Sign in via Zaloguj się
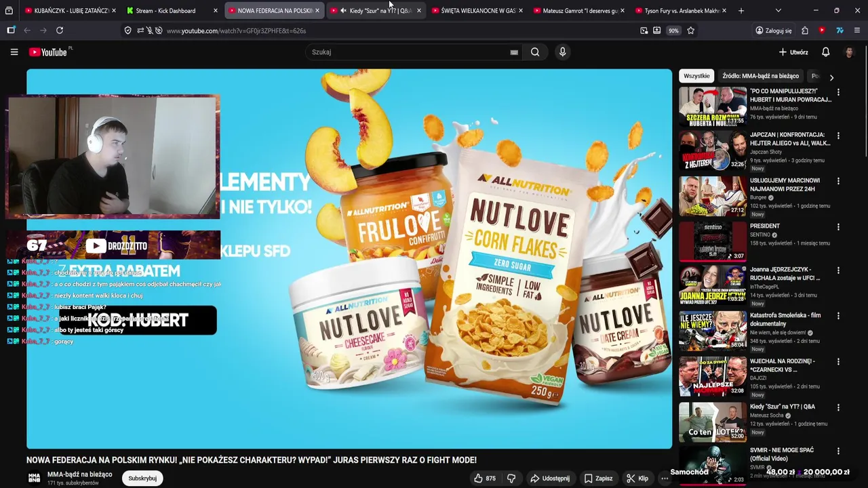Viewport: 868px width, 488px height. coord(773,30)
